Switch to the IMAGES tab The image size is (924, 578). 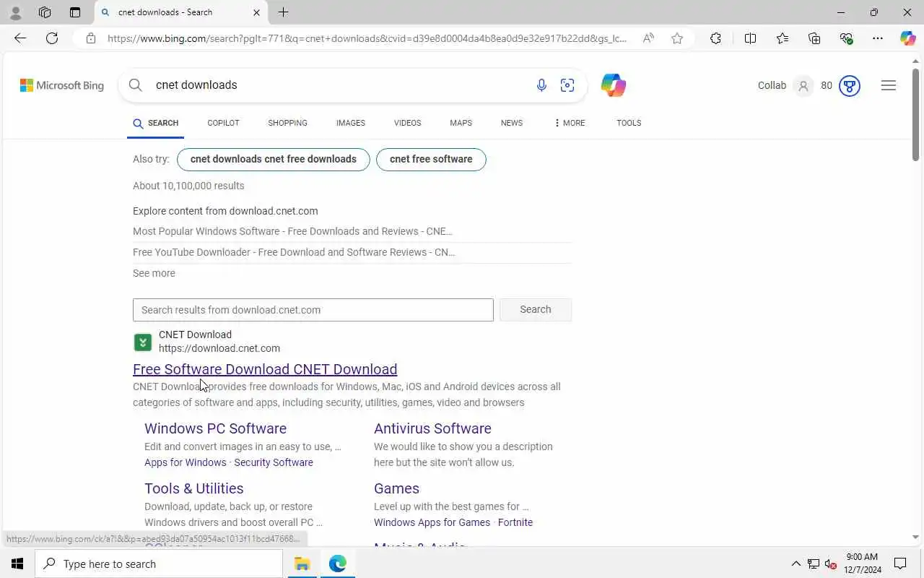pyautogui.click(x=351, y=123)
